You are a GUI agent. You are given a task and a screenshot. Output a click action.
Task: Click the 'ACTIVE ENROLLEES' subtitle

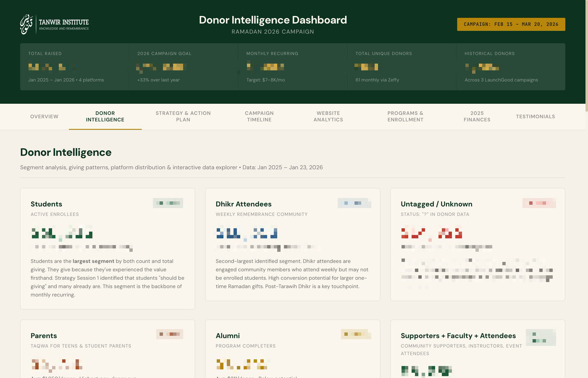(x=55, y=214)
